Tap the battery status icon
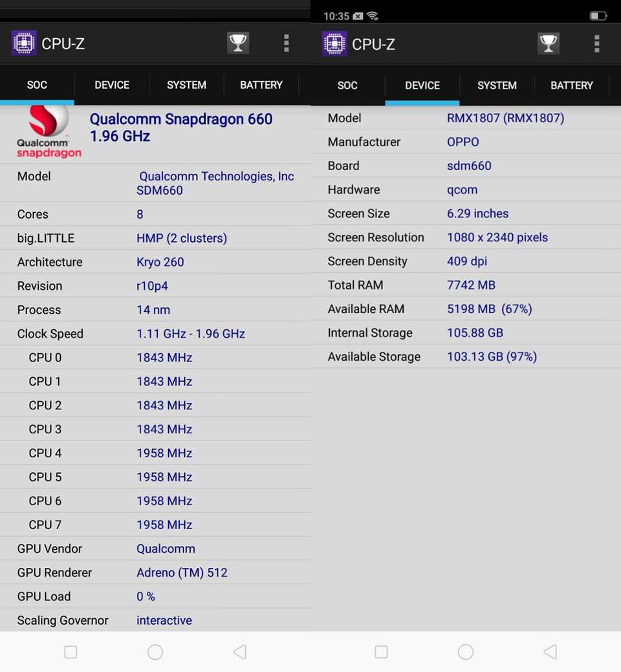 598,16
